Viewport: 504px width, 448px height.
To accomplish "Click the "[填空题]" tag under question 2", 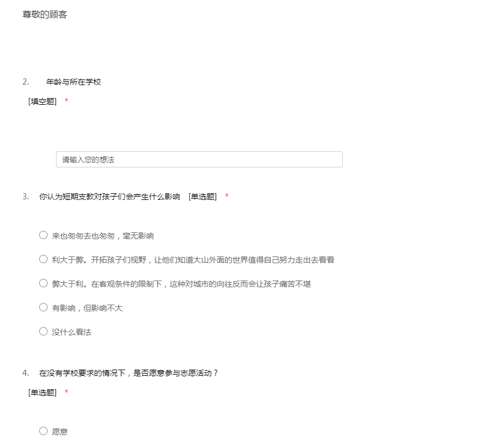I will point(43,101).
